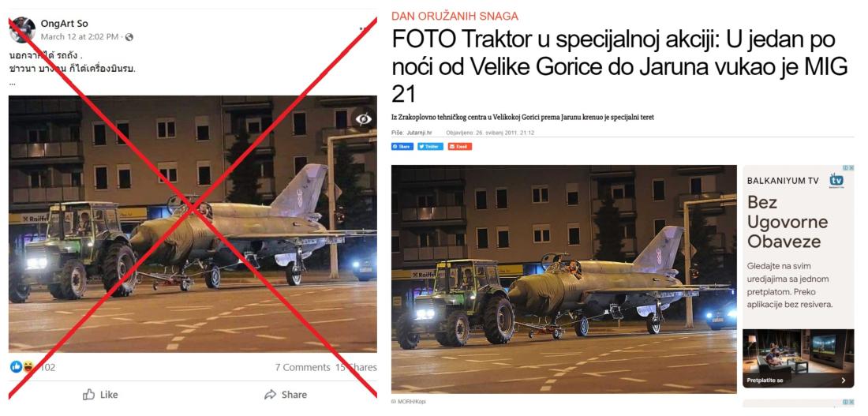The height and width of the screenshot is (416, 868).
Task: Click the Twitter share button in the article
Action: coord(430,146)
